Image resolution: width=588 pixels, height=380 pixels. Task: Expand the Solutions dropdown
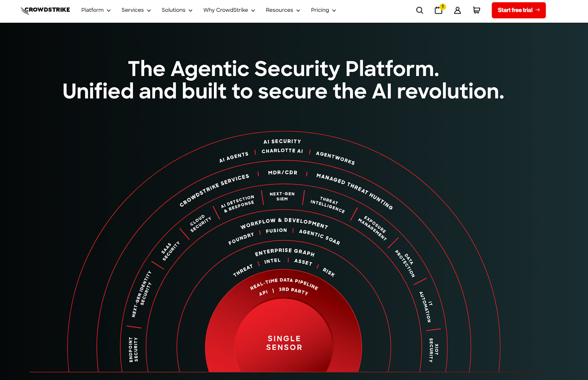point(177,10)
